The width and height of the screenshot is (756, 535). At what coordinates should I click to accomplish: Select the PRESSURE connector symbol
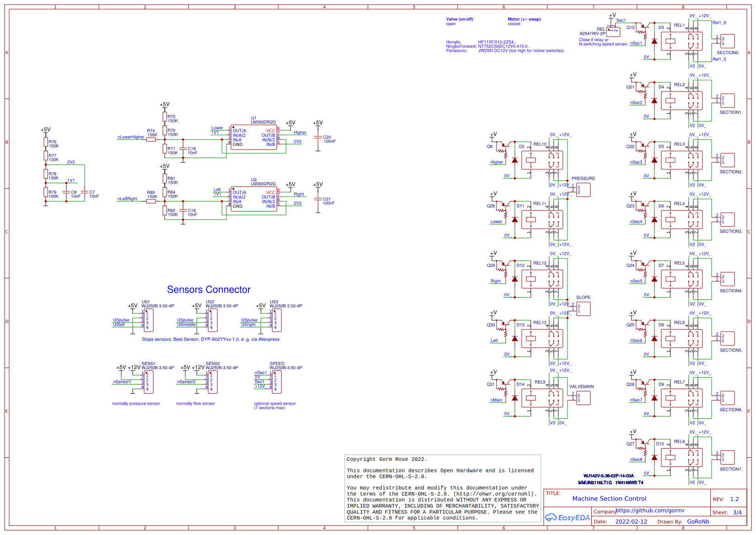pos(583,189)
